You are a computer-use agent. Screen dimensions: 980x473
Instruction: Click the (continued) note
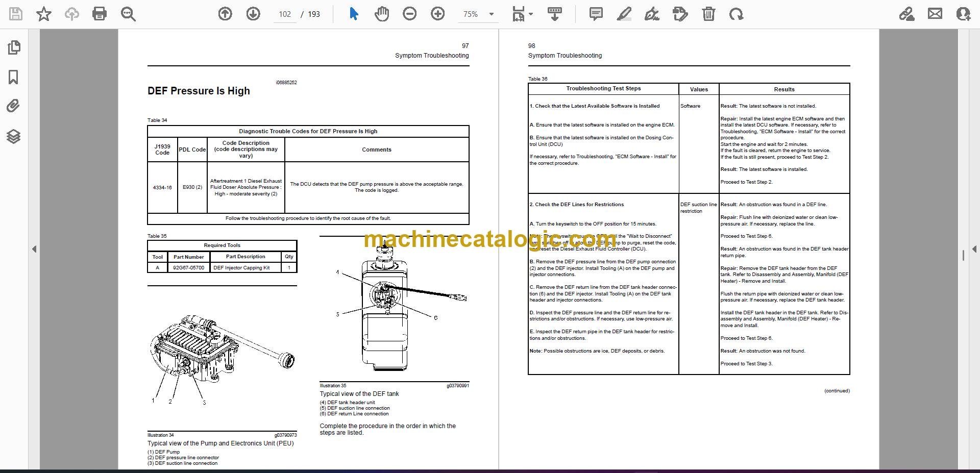pyautogui.click(x=837, y=391)
